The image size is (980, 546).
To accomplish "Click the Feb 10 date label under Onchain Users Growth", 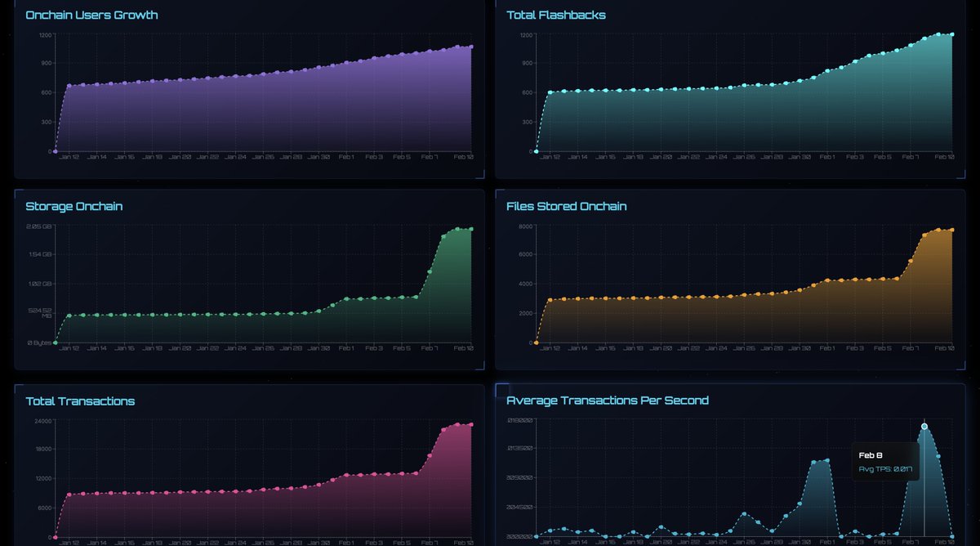I will [462, 157].
